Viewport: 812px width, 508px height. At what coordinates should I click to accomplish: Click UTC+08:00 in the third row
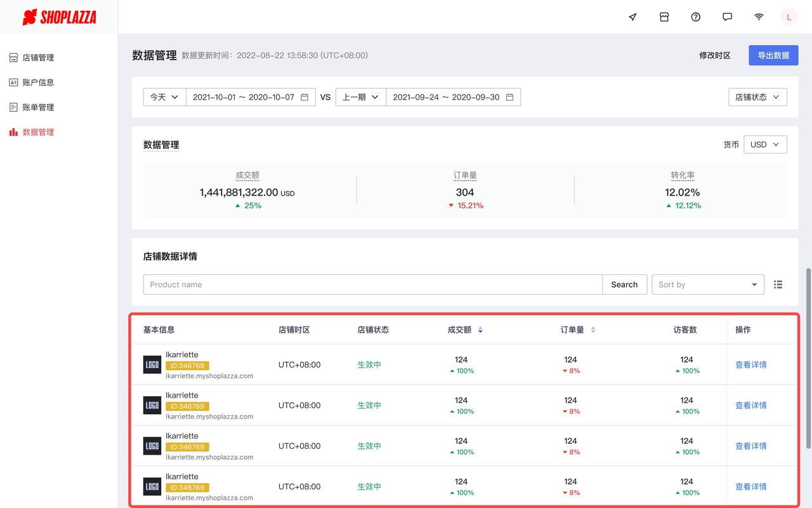coord(299,446)
